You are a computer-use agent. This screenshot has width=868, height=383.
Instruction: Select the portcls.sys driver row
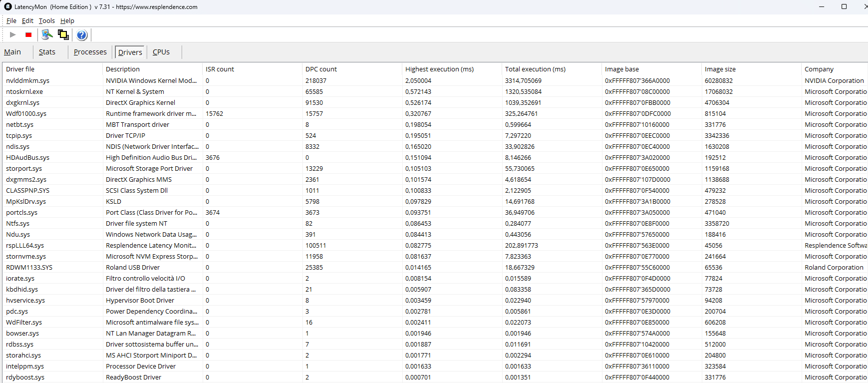click(435, 212)
